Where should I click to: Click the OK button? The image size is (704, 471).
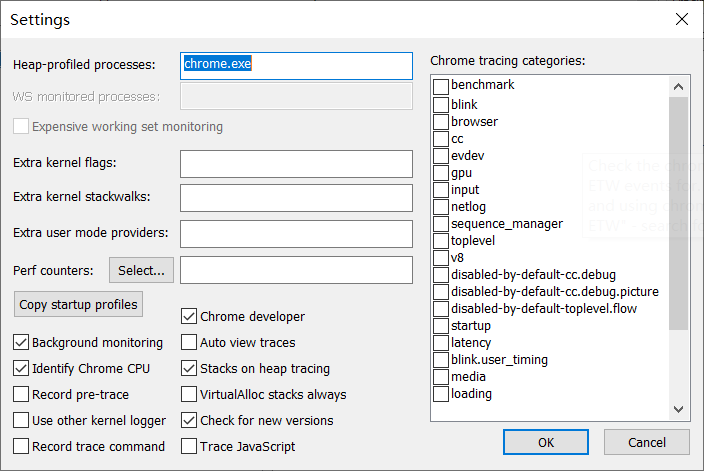546,442
